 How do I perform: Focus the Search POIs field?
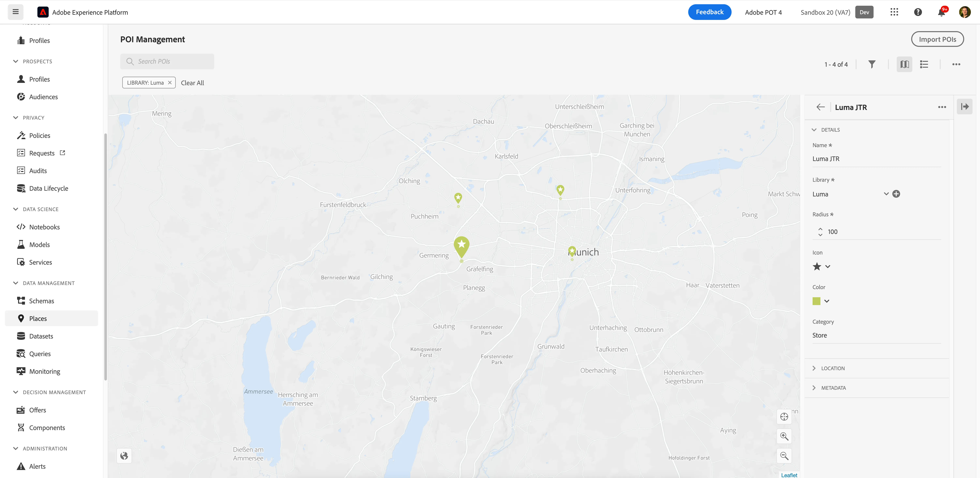167,61
